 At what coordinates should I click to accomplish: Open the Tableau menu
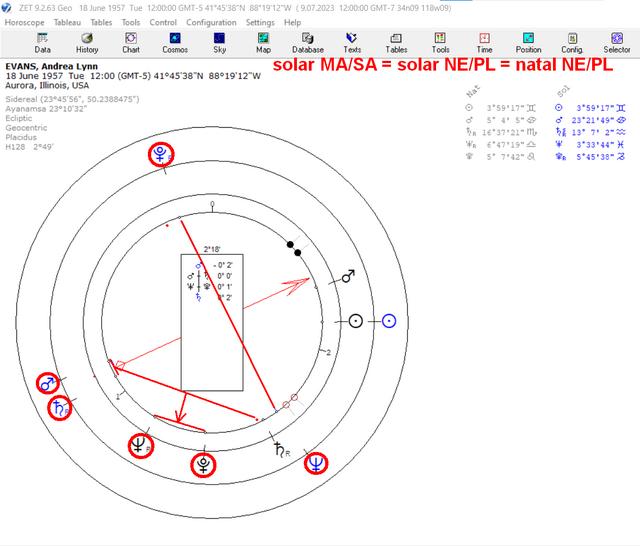tap(67, 22)
